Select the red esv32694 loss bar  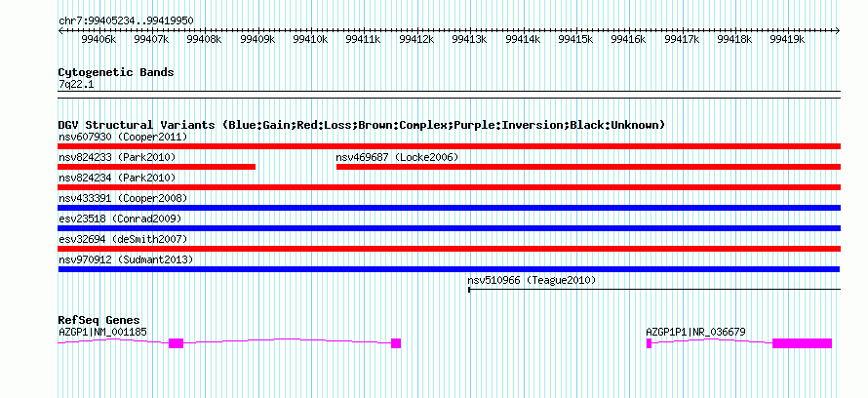point(450,249)
